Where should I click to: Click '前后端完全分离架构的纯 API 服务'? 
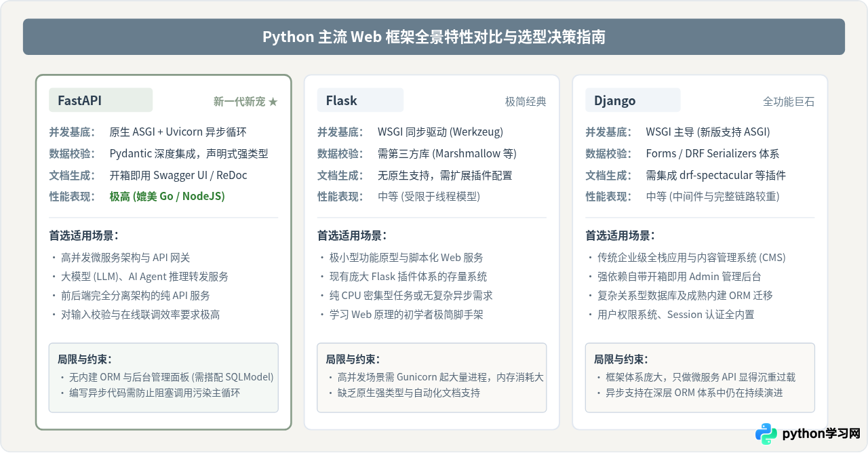(136, 296)
